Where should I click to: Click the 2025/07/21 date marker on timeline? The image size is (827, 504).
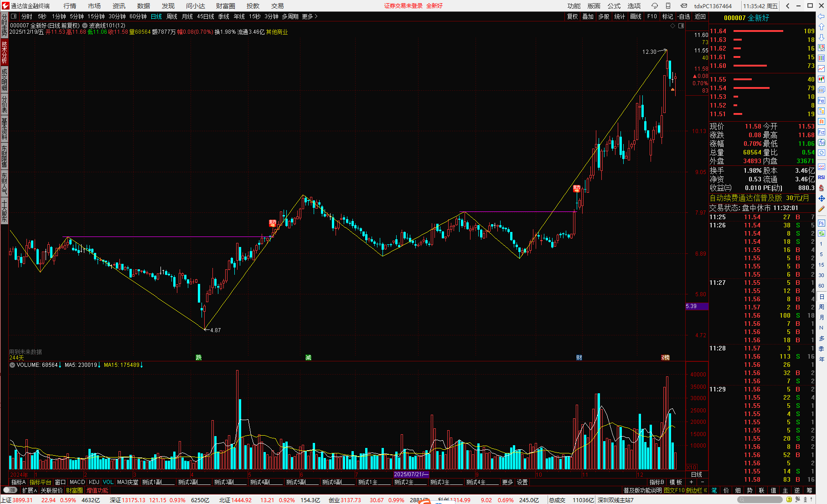(411, 474)
